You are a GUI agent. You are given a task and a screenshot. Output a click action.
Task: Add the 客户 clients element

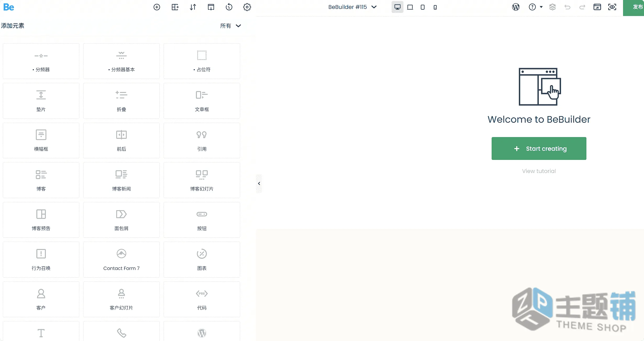pyautogui.click(x=41, y=299)
